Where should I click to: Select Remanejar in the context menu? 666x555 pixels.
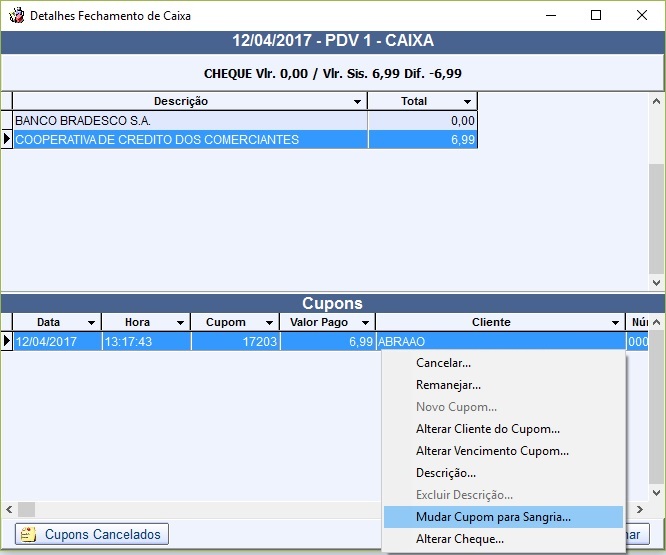coord(448,385)
